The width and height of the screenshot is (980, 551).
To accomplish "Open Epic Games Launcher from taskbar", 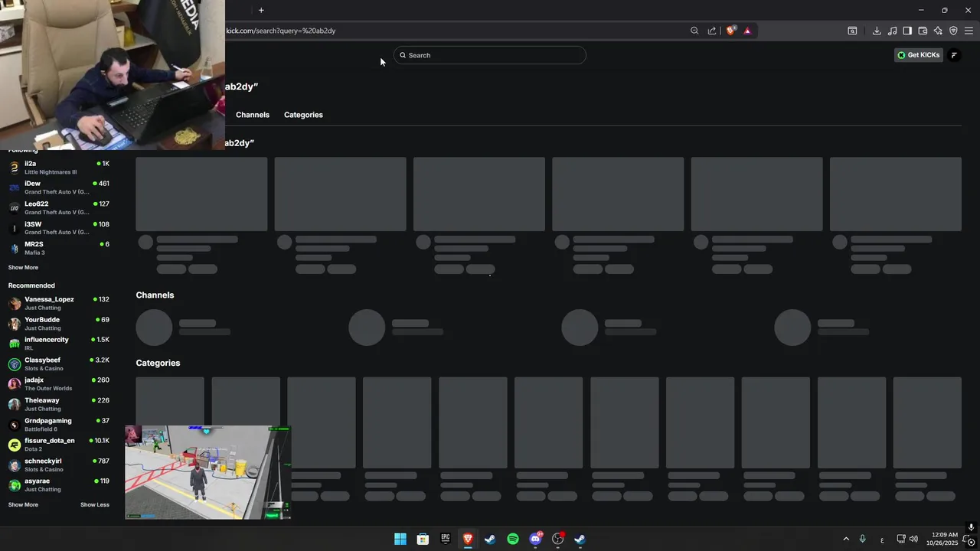I will click(446, 539).
